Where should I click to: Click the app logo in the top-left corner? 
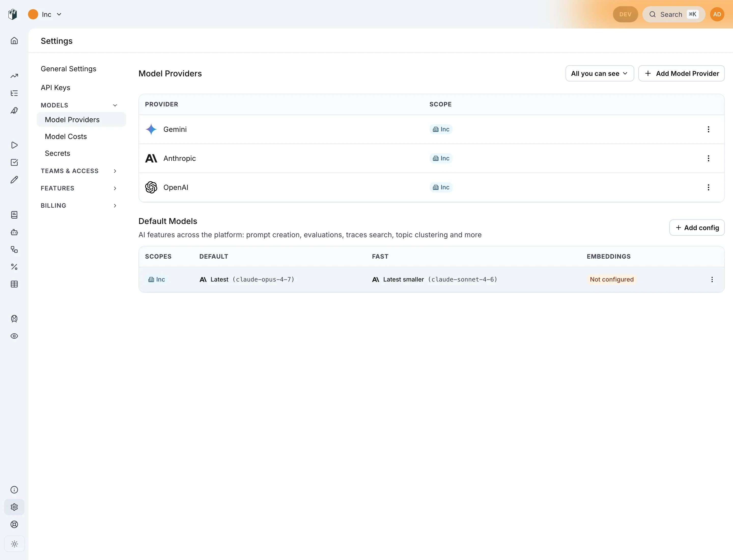coord(13,14)
